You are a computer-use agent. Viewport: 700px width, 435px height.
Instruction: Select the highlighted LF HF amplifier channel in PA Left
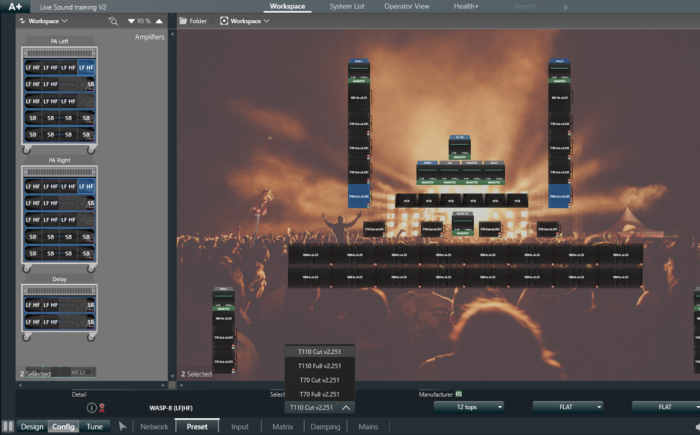(86, 68)
